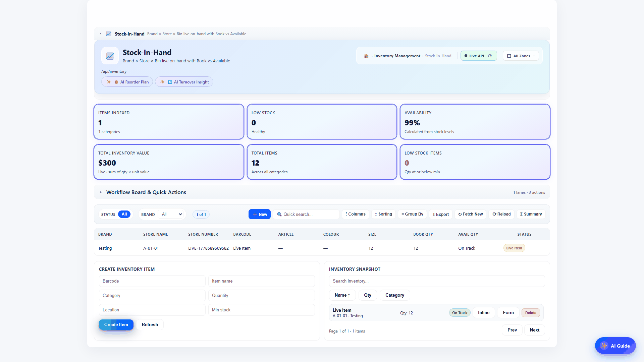Click the Live Item status badge in table
The height and width of the screenshot is (362, 644).
(514, 248)
